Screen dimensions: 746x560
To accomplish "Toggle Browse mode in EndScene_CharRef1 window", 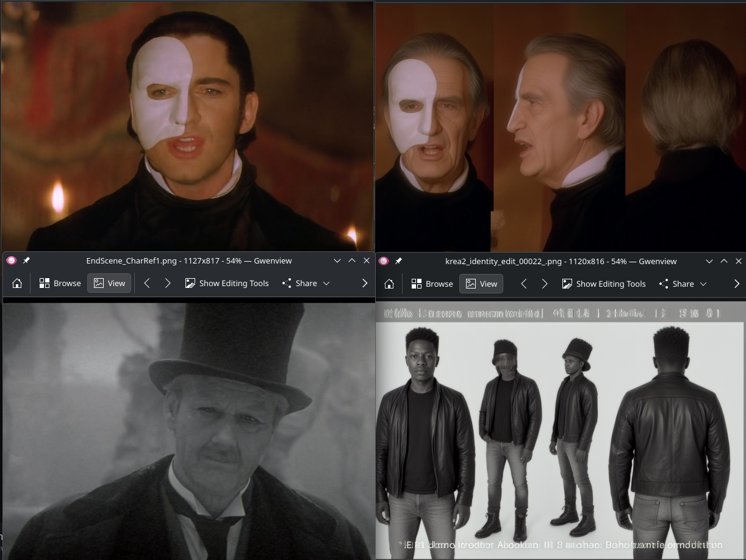I will click(x=60, y=283).
